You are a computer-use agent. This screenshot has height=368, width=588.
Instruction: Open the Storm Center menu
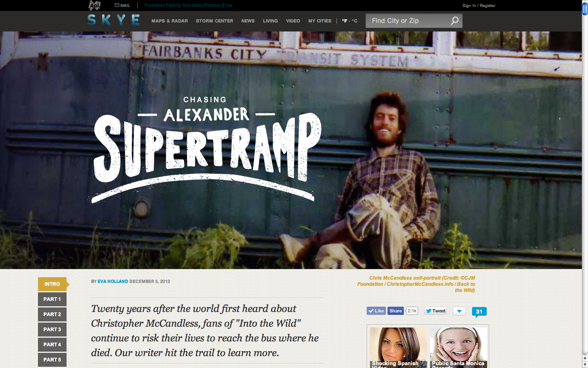click(x=214, y=21)
